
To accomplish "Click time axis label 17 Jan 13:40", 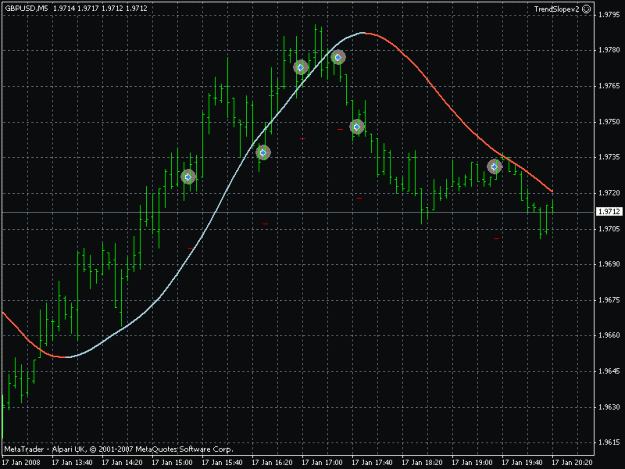I will pos(72,463).
